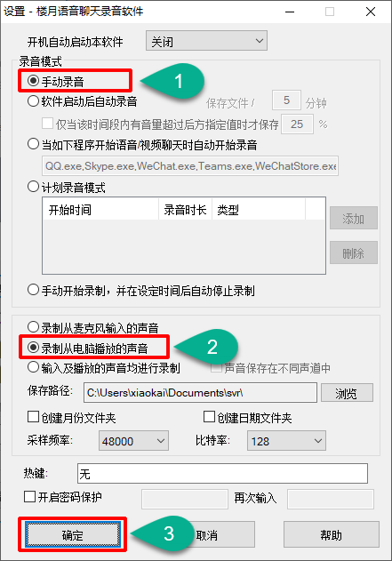Viewport: 392px width, 561px height.
Task: Close the settings window
Action: (x=371, y=12)
